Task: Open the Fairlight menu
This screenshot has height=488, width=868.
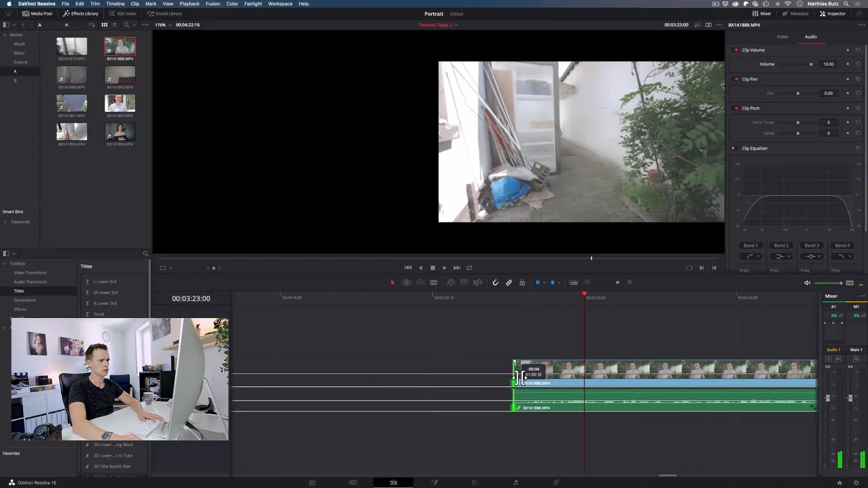Action: pos(253,4)
